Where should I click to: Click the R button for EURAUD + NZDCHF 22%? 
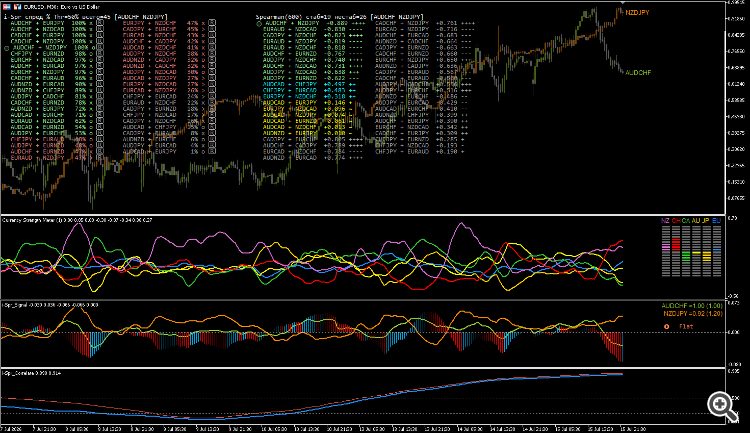point(212,102)
